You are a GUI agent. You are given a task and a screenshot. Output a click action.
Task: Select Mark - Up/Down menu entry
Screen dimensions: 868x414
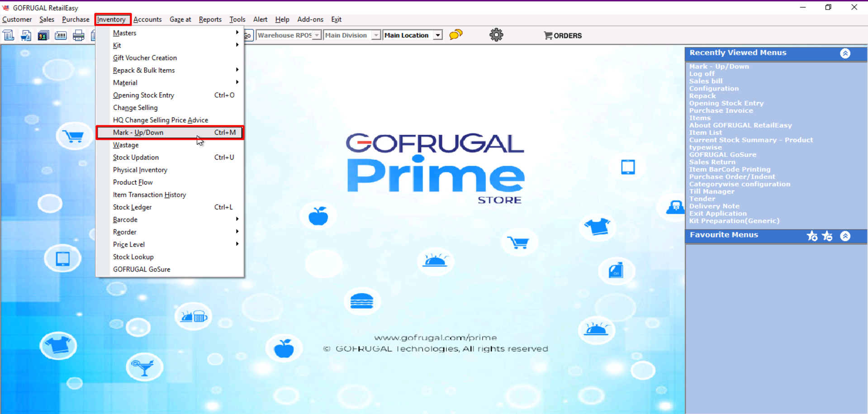click(170, 133)
